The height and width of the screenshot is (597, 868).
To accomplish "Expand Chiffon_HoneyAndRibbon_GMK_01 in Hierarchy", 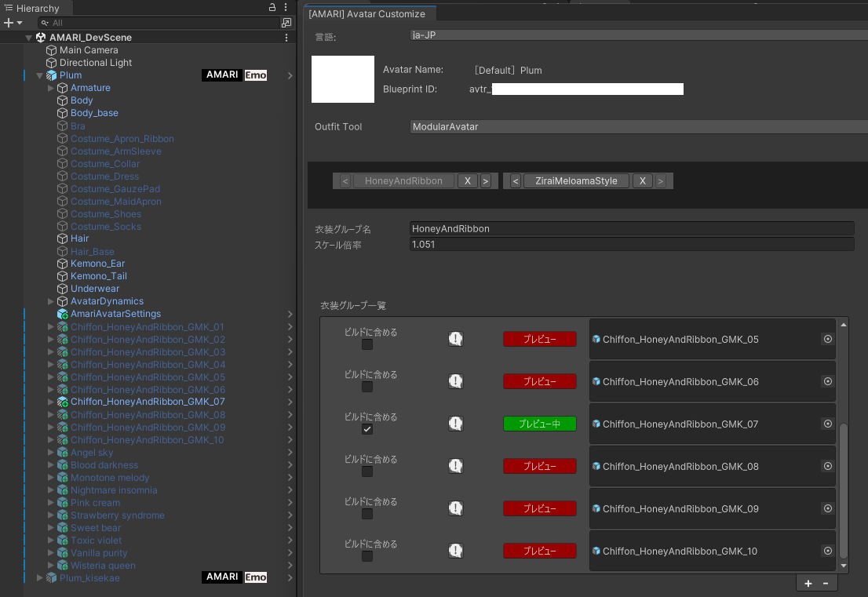I will pos(50,327).
